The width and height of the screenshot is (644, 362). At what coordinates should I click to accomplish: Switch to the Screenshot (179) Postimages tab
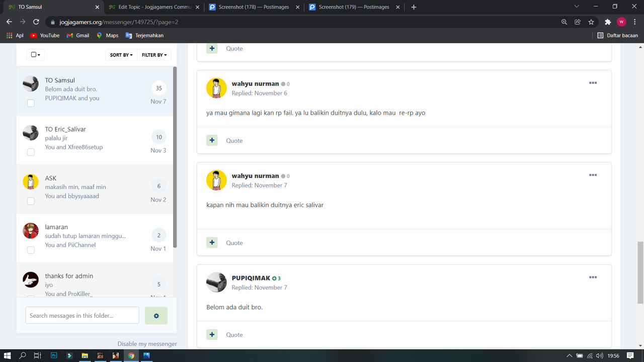pyautogui.click(x=355, y=7)
